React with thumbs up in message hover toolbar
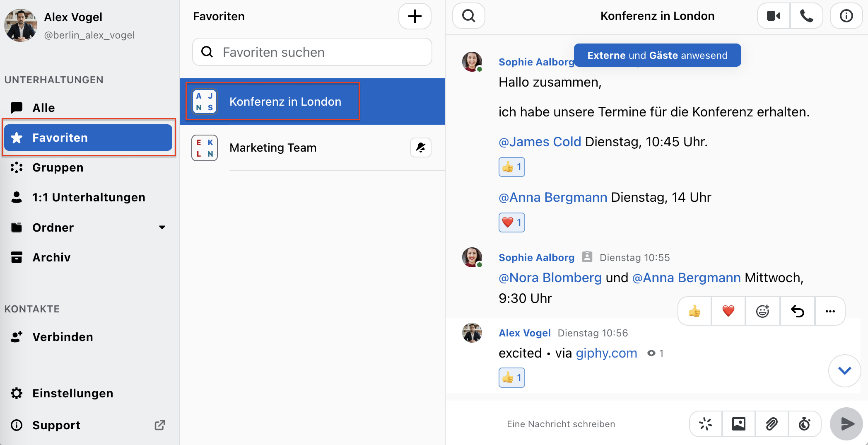Viewport: 868px width, 445px height. tap(694, 311)
